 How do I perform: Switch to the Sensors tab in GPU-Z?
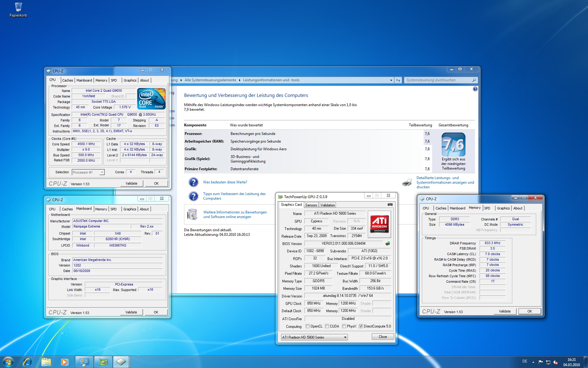click(x=311, y=205)
